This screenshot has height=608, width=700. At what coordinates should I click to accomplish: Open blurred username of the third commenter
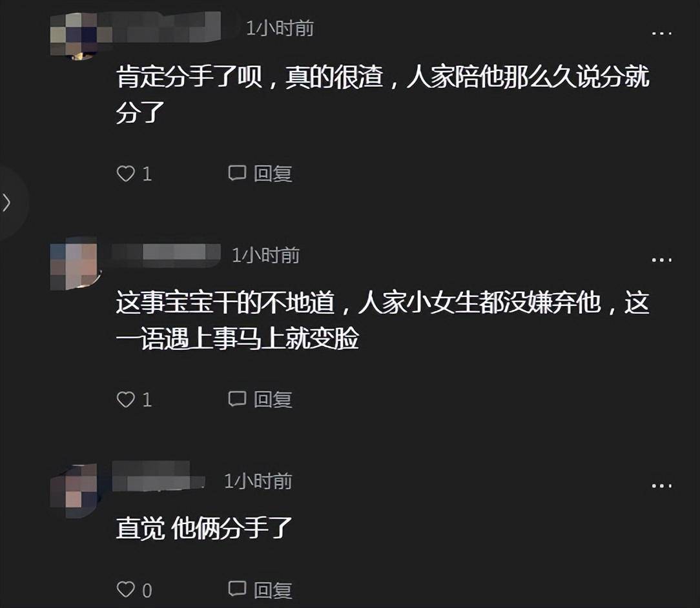pyautogui.click(x=158, y=476)
